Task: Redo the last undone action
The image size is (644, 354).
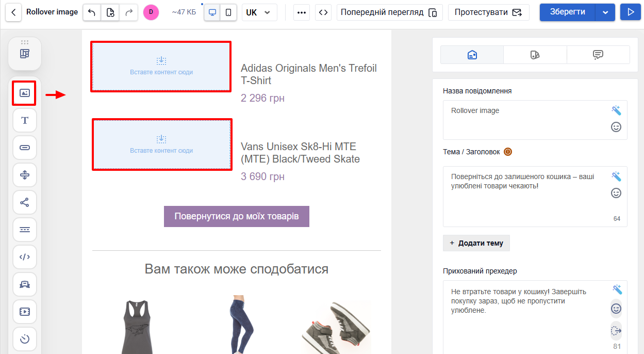Action: tap(128, 12)
